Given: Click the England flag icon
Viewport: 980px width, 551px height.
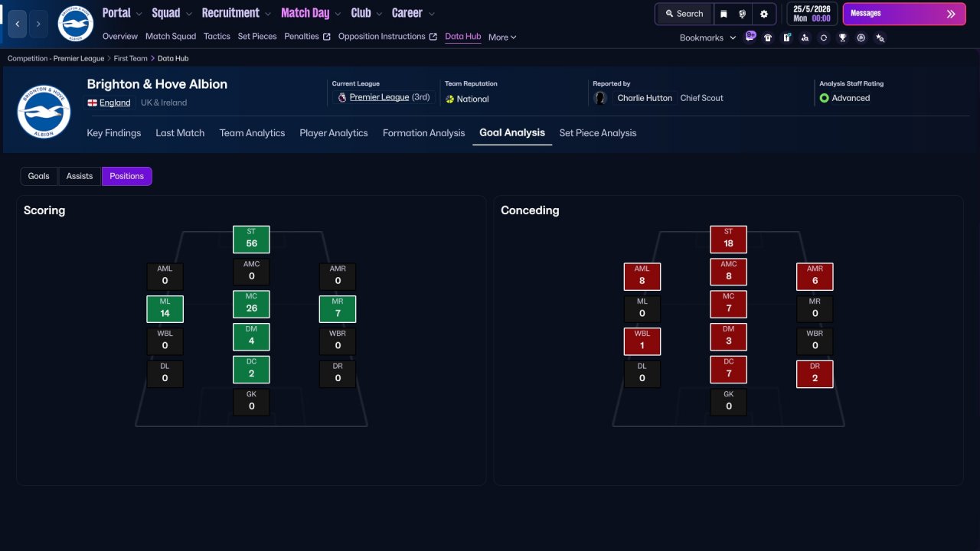Looking at the screenshot, I should (92, 103).
